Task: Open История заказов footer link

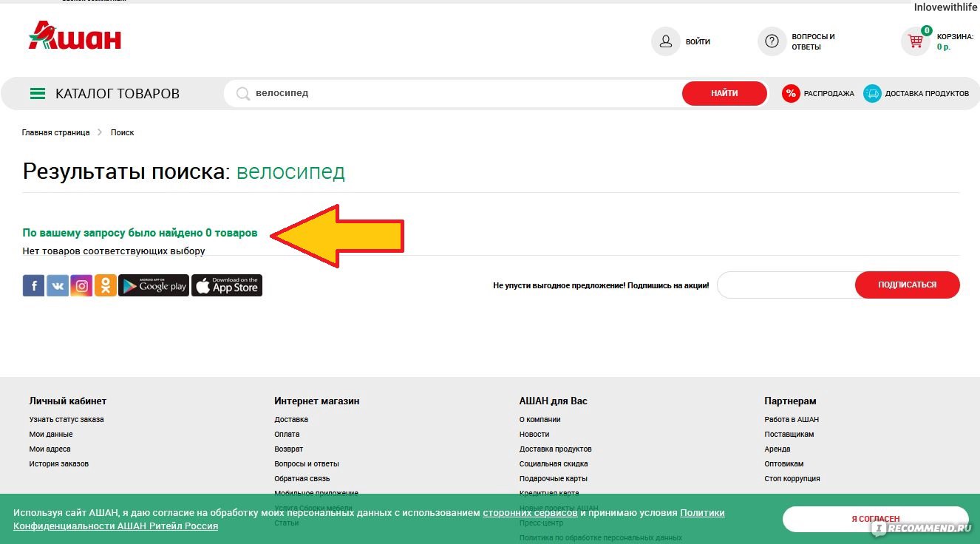Action: [x=59, y=463]
